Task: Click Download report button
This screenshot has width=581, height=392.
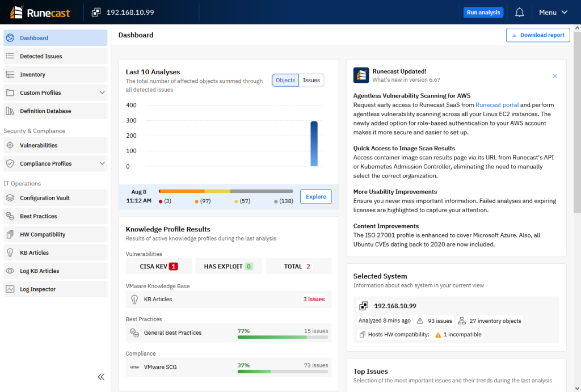Action: [x=538, y=35]
